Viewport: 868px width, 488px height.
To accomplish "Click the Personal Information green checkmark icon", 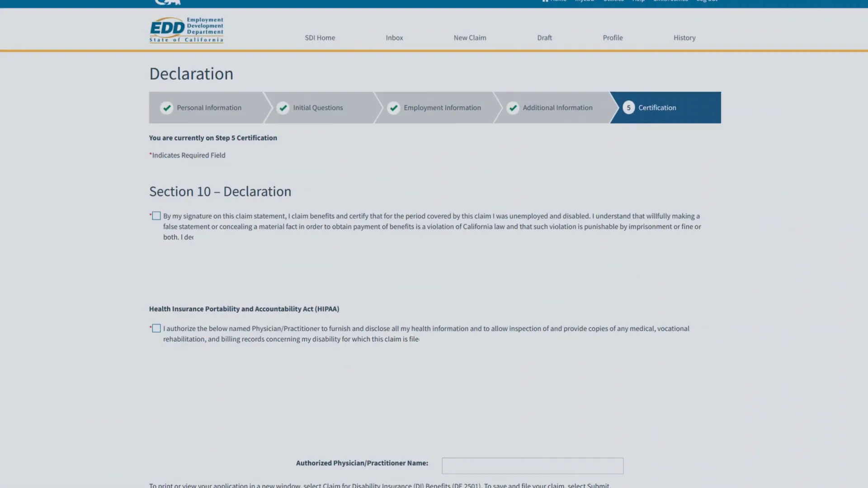I will pos(167,108).
